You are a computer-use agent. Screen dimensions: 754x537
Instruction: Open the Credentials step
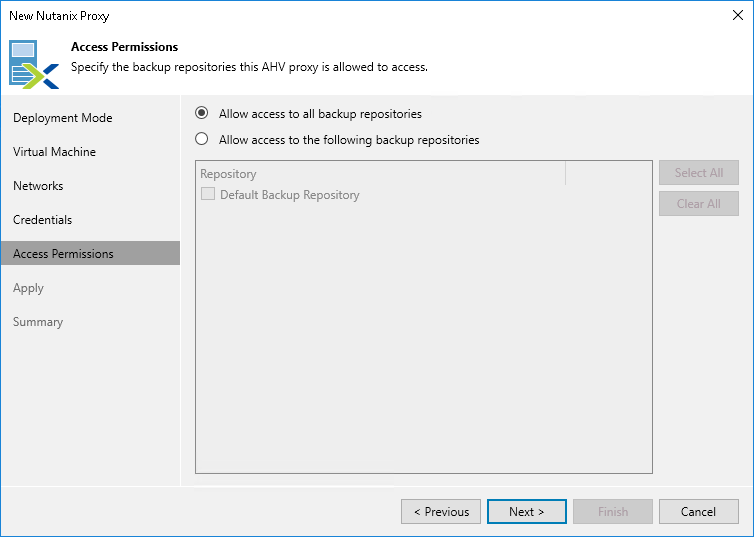point(42,220)
